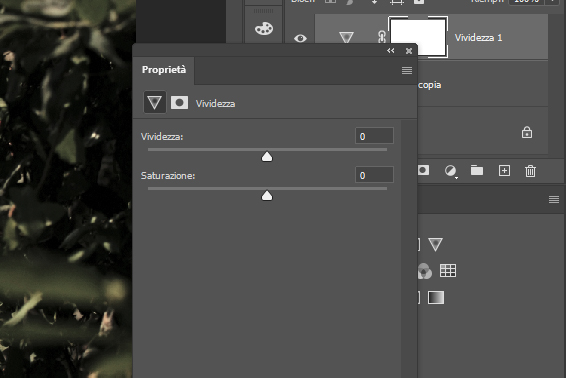Collapse the Proprietà panel with double arrows
The height and width of the screenshot is (378, 566).
pyautogui.click(x=391, y=51)
